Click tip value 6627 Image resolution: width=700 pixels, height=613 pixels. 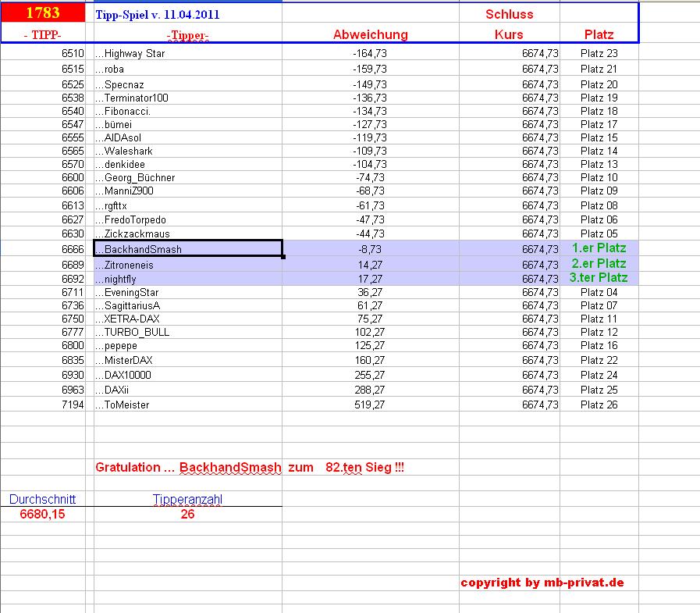click(x=73, y=220)
